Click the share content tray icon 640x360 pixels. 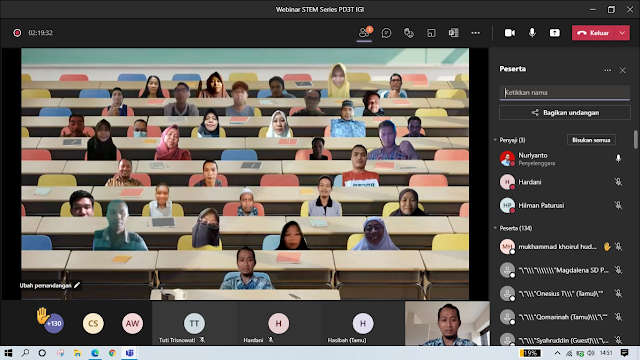554,33
